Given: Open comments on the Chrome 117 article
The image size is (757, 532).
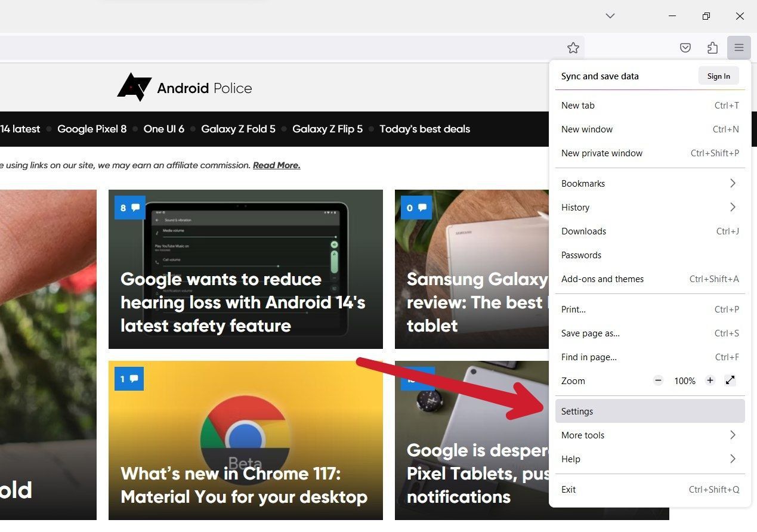Looking at the screenshot, I should click(x=129, y=378).
